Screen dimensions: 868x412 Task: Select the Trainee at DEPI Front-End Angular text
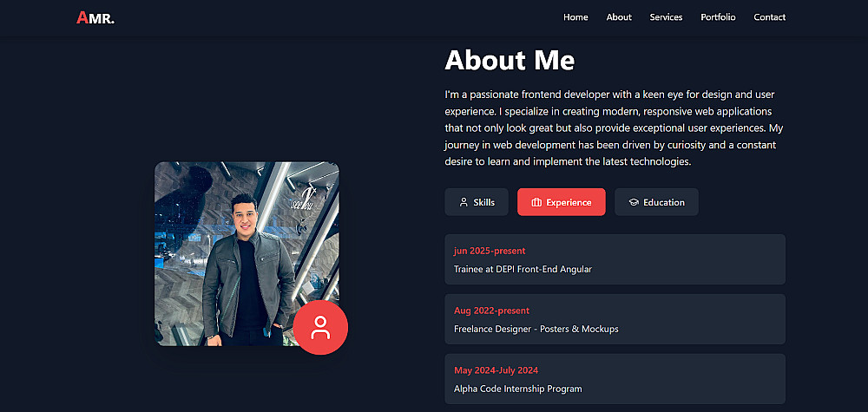tap(523, 269)
